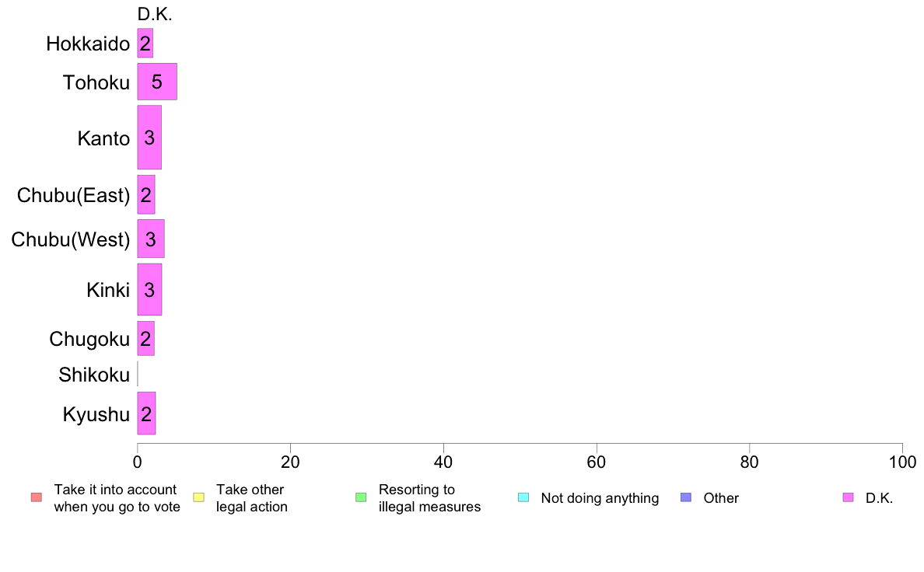Image resolution: width=924 pixels, height=572 pixels.
Task: Select the Hokkaido bar showing 2
Action: click(145, 43)
